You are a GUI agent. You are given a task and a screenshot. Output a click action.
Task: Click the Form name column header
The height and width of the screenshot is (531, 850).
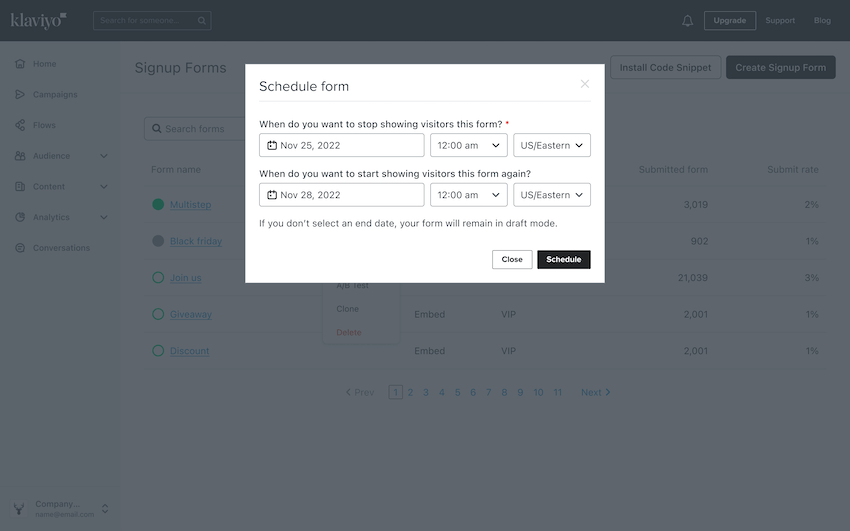coord(176,170)
